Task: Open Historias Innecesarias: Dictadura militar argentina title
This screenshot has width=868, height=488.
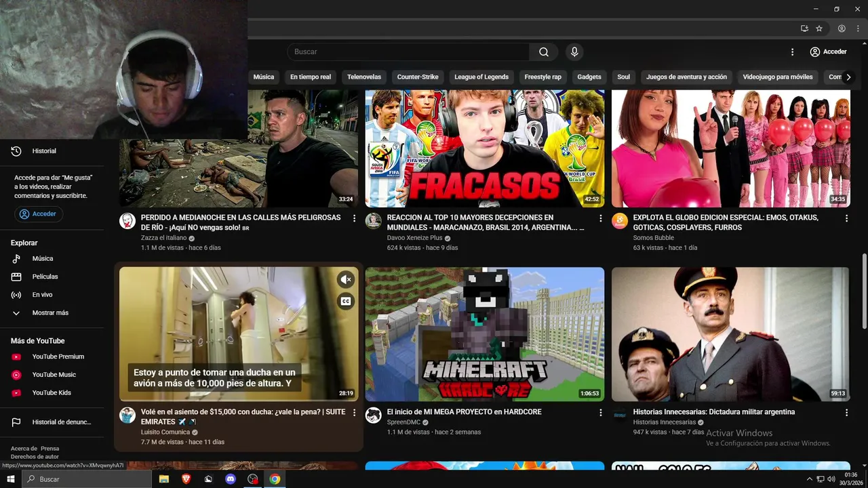Action: click(714, 412)
